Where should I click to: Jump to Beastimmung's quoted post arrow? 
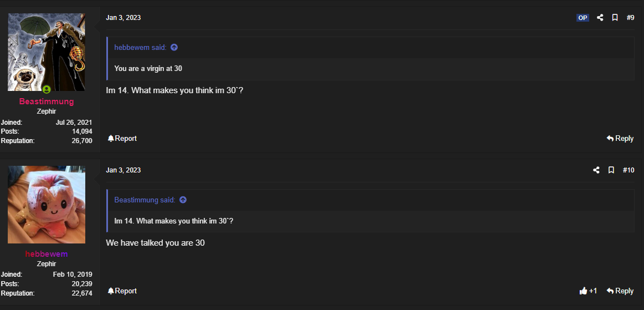183,200
